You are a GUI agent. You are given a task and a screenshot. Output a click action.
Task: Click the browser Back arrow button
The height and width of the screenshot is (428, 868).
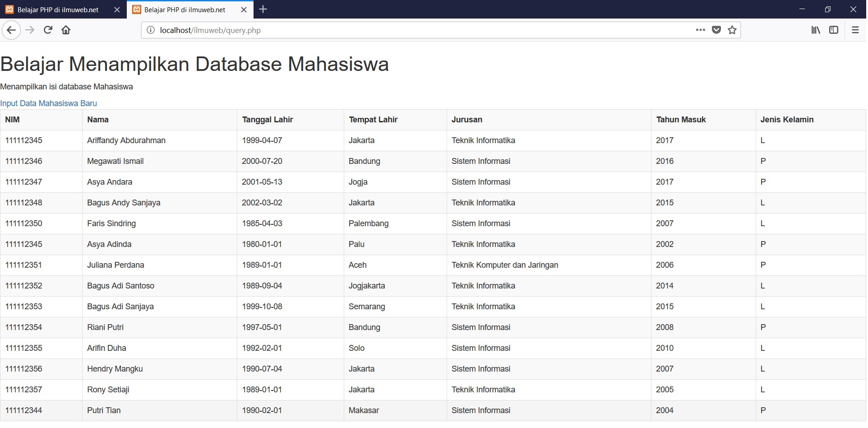click(11, 30)
